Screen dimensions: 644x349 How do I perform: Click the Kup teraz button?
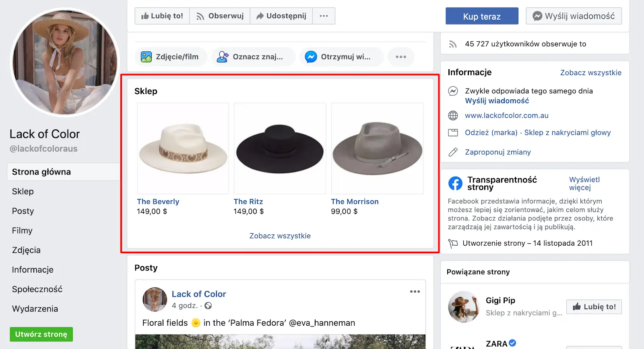click(x=482, y=16)
